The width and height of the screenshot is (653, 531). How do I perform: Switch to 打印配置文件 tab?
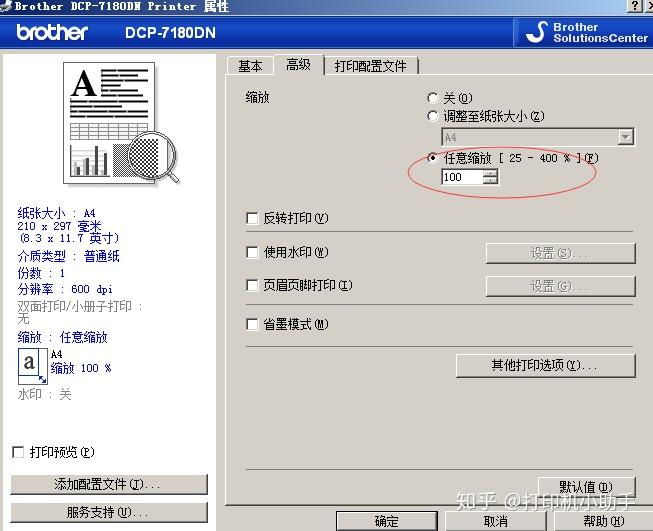click(x=370, y=66)
